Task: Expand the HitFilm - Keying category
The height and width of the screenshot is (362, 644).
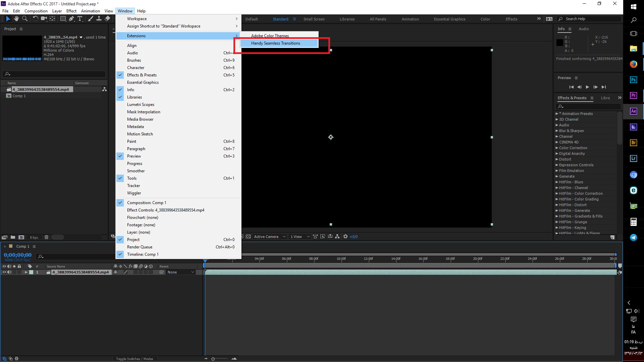Action: [x=557, y=228]
